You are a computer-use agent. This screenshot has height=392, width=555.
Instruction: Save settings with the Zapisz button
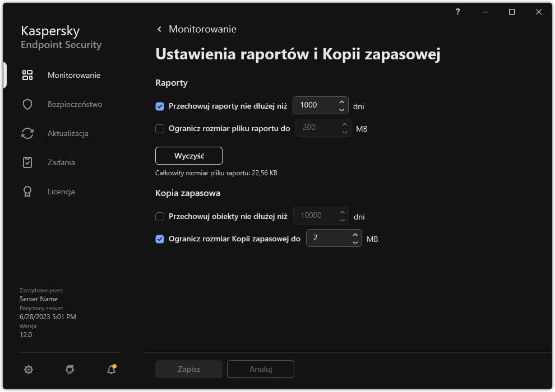tap(188, 369)
